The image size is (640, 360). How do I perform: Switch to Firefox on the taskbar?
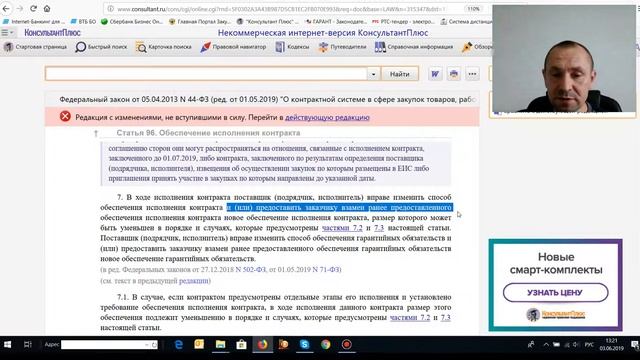click(x=262, y=344)
